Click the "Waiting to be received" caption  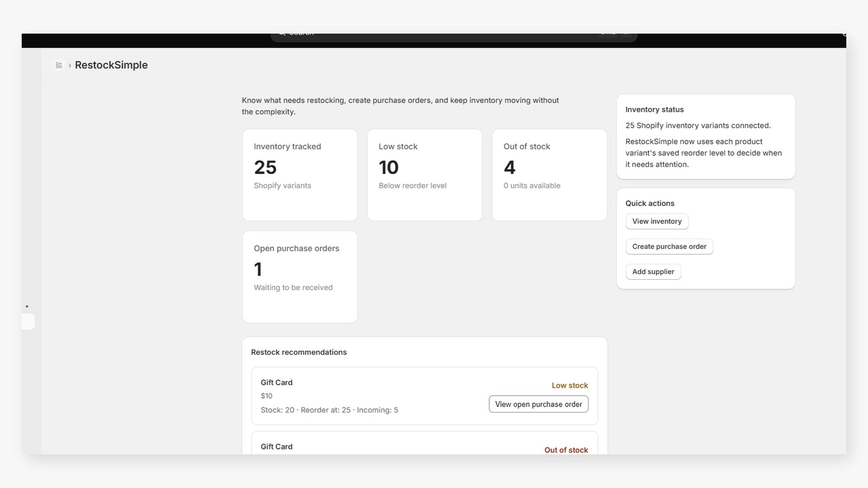pos(293,287)
